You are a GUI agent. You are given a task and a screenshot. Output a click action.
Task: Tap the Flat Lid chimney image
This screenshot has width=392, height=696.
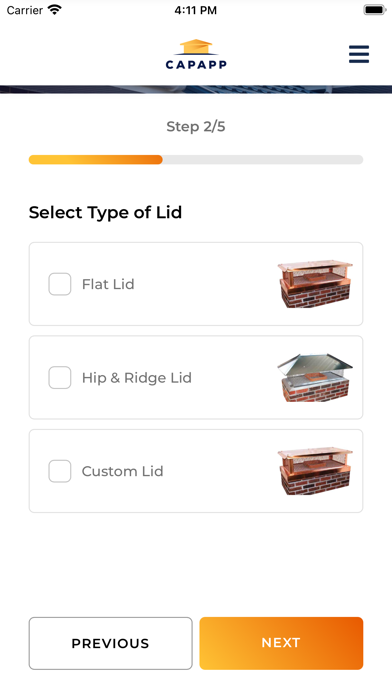click(x=315, y=284)
